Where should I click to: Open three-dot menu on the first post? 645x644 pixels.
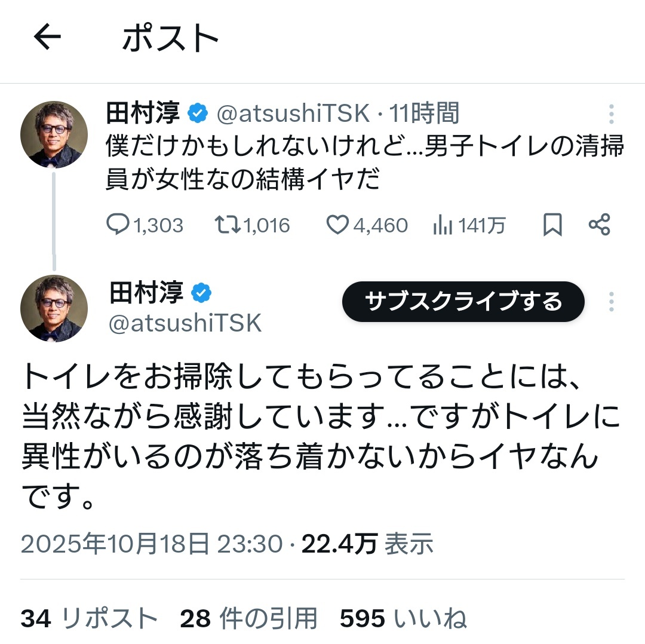611,114
